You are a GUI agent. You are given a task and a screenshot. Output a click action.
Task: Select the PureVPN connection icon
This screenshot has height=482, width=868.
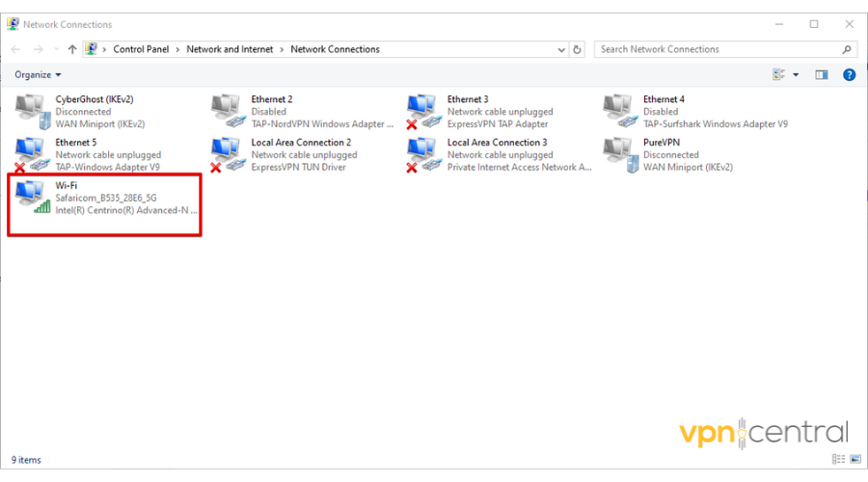(x=621, y=155)
